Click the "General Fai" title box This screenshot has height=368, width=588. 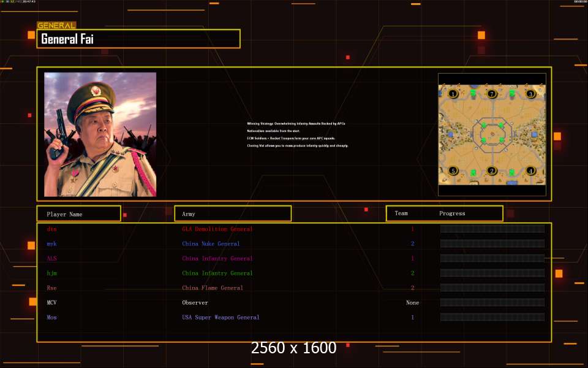(138, 39)
